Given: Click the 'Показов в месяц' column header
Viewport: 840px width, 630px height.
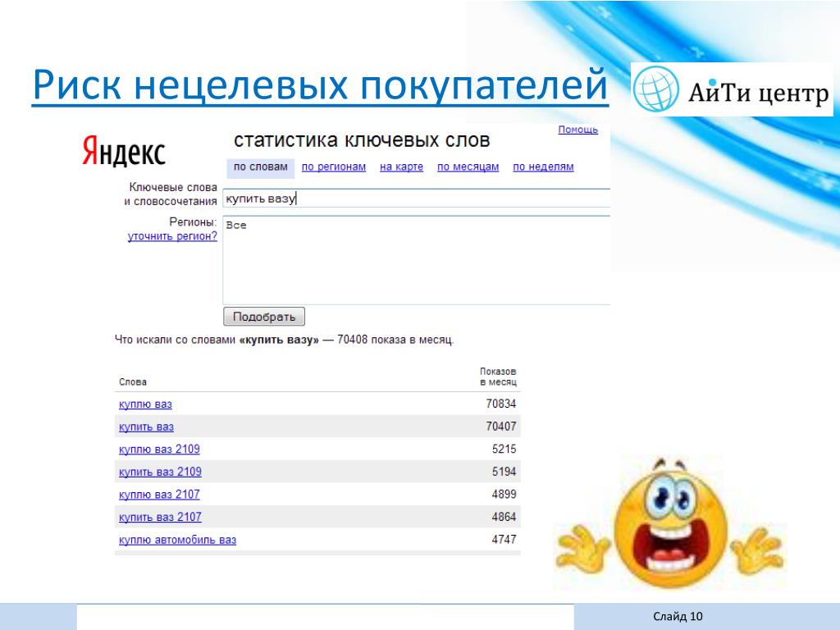Looking at the screenshot, I should 498,377.
